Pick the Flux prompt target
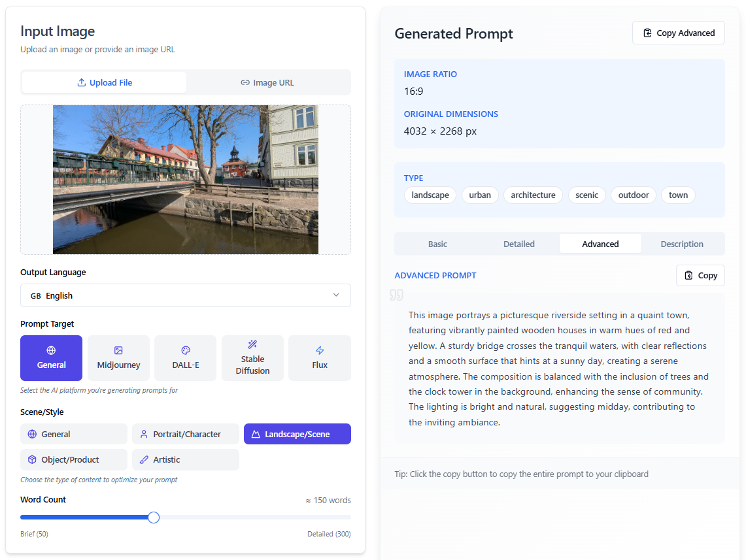Image resolution: width=746 pixels, height=560 pixels. pyautogui.click(x=319, y=358)
